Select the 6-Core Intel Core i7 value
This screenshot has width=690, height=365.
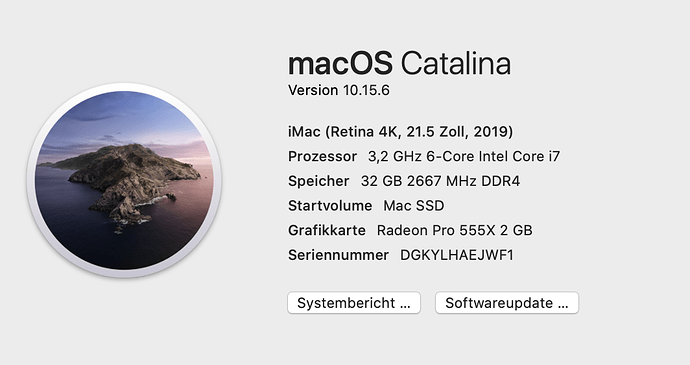tap(493, 156)
